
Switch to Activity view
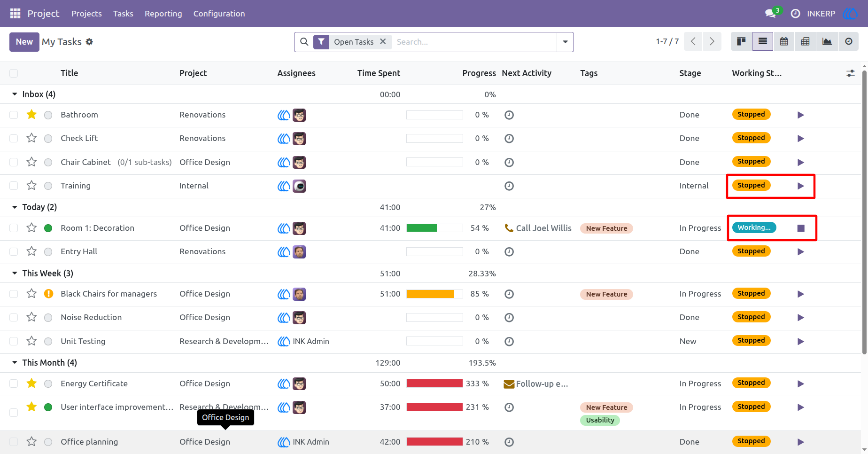848,42
